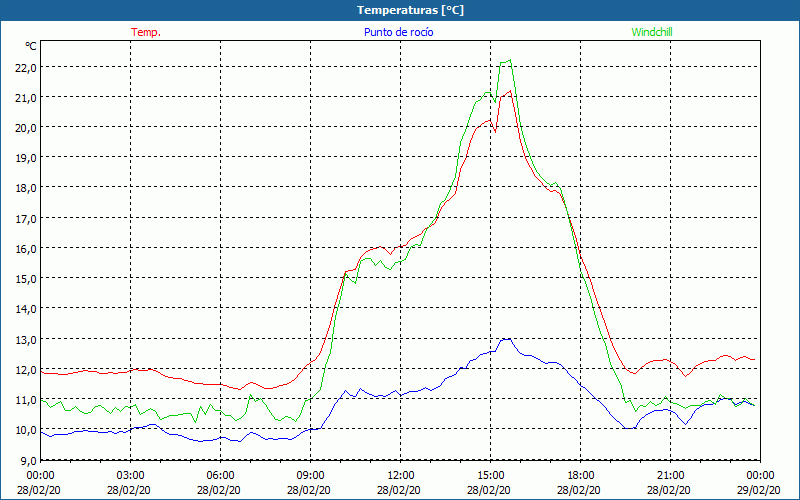
Task: Select the green 'Windchill' legend label
Action: 652,32
